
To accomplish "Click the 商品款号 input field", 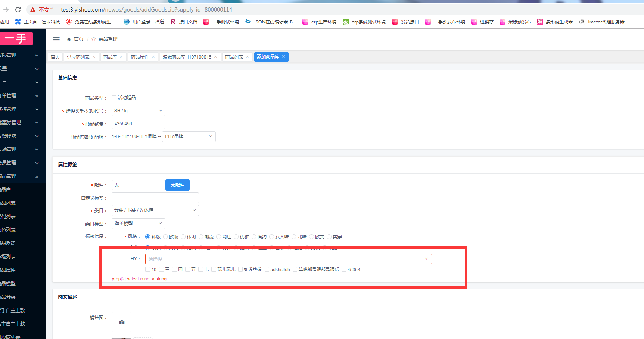I will click(138, 124).
